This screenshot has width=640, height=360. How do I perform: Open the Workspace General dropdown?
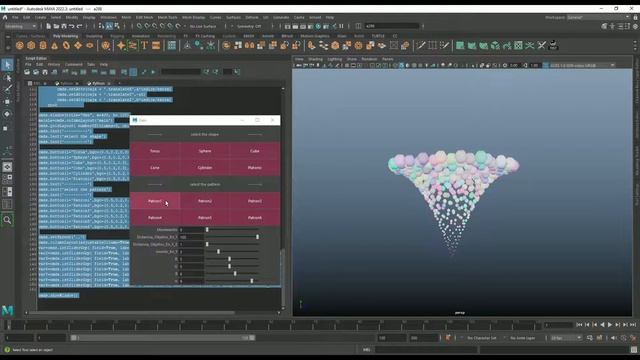pos(598,18)
